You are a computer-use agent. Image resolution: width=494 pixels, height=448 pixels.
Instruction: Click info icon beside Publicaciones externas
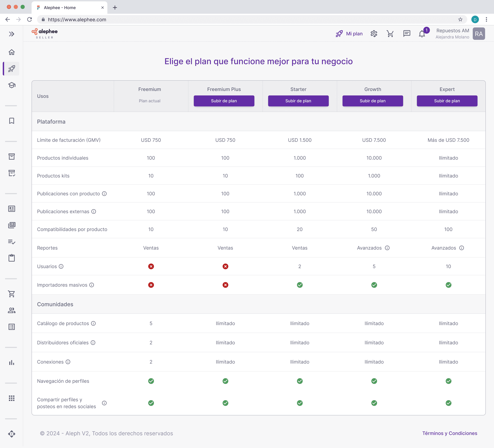tap(94, 211)
